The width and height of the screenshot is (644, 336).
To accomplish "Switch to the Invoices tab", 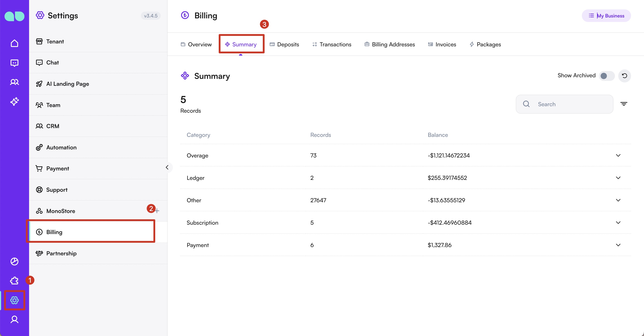I will coord(442,44).
